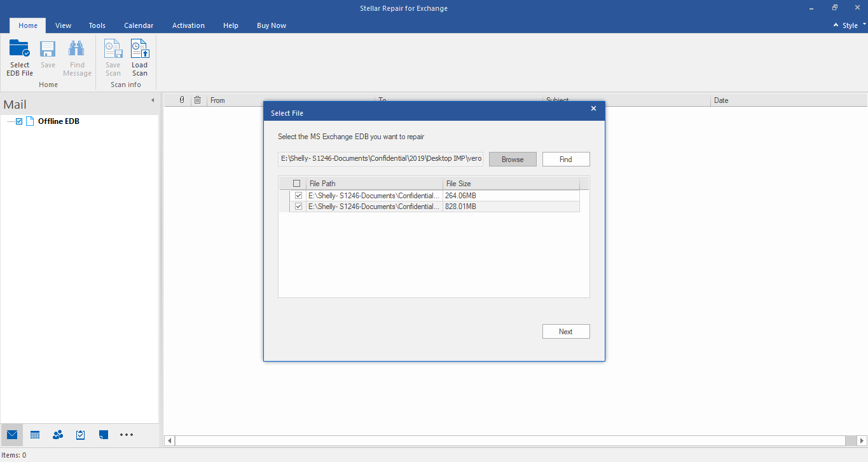Viewport: 868px width, 462px height.
Task: Open the Buy Now tab
Action: pyautogui.click(x=272, y=25)
